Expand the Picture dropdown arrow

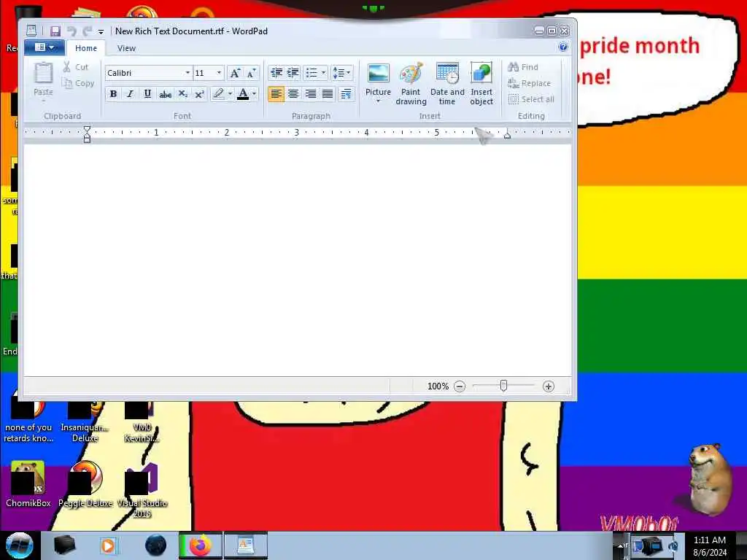pyautogui.click(x=378, y=101)
